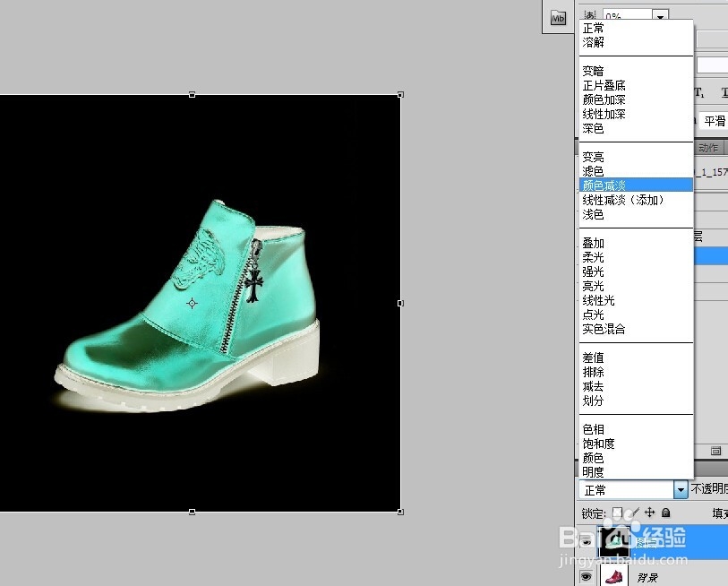Click the top-right transform corner handle
The width and height of the screenshot is (728, 586).
[400, 95]
